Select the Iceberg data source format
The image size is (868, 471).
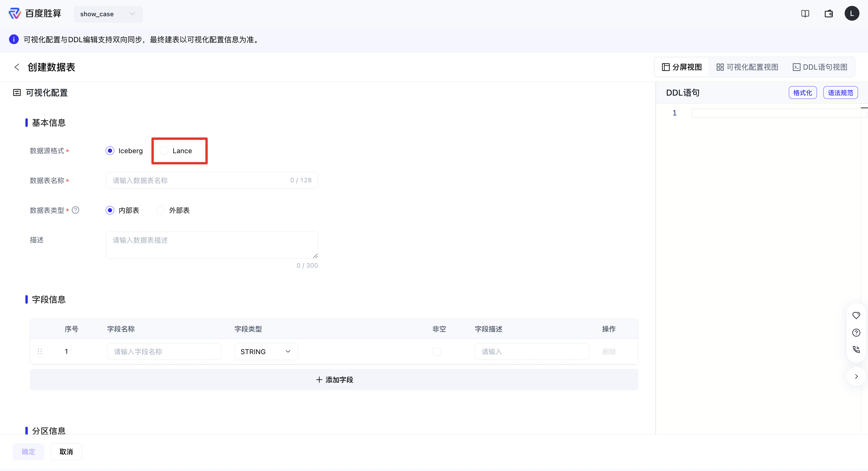(124, 151)
